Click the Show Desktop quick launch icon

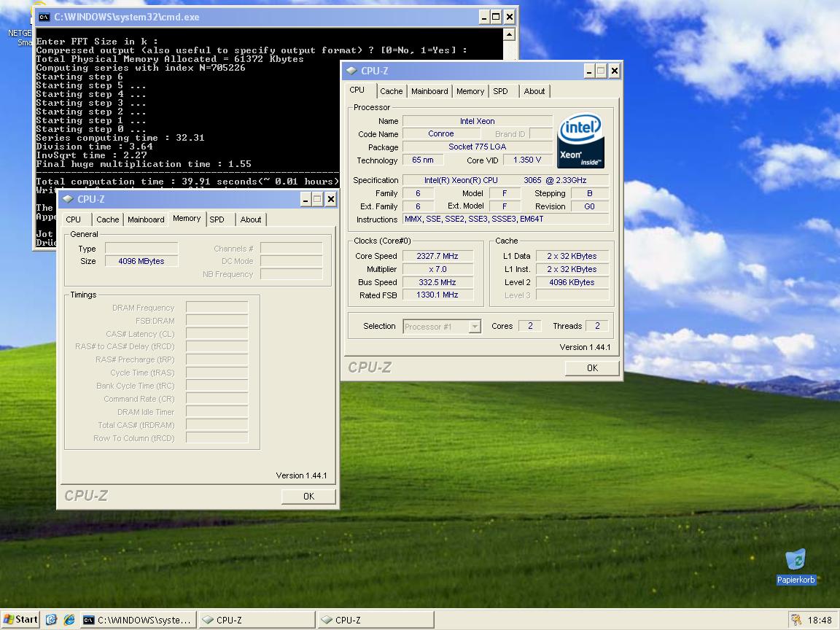pos(51,620)
